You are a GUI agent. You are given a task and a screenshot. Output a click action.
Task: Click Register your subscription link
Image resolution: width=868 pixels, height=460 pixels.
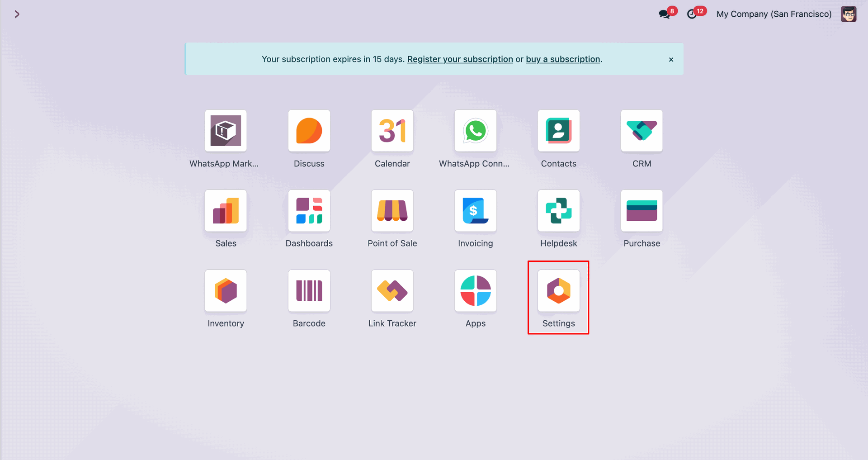click(460, 59)
